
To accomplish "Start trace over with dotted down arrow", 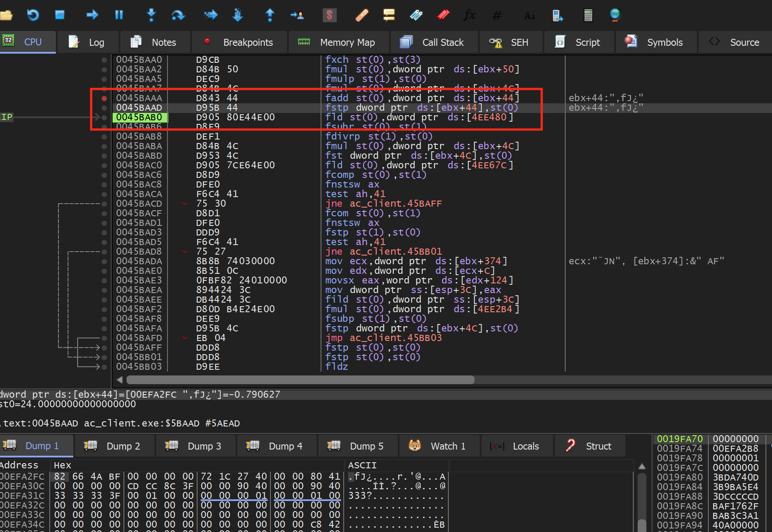I will click(x=238, y=15).
